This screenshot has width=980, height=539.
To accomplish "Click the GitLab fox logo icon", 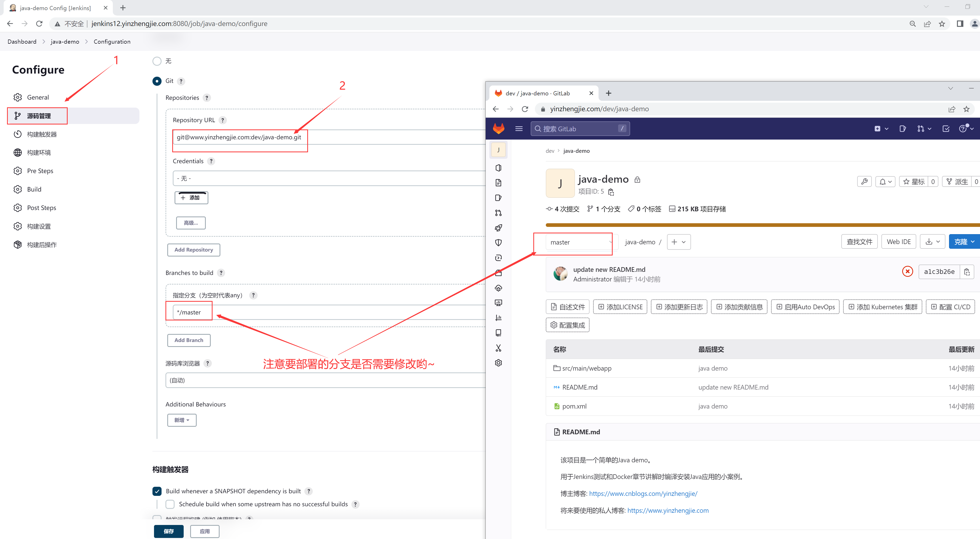I will click(x=498, y=128).
